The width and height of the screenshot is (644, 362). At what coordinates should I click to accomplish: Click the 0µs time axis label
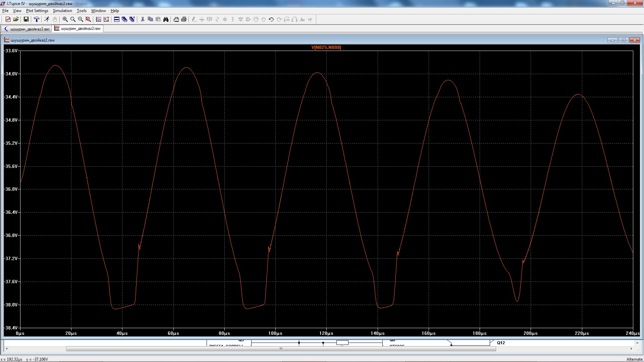(20, 334)
